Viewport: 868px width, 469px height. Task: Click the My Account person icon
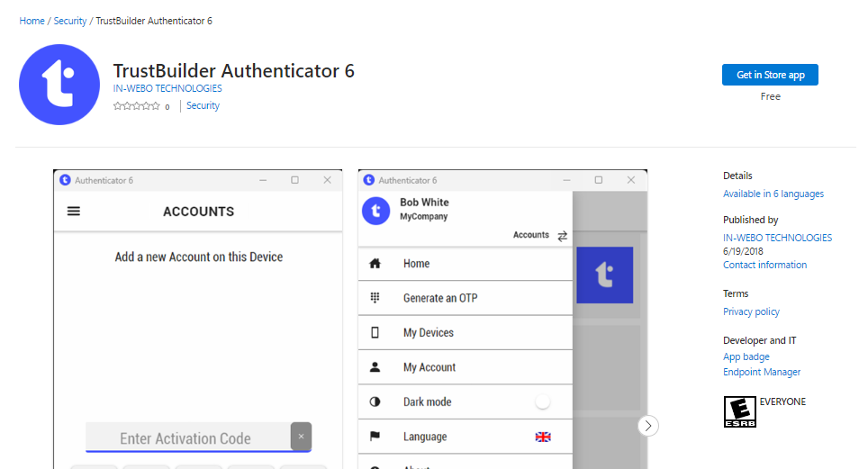pos(375,367)
